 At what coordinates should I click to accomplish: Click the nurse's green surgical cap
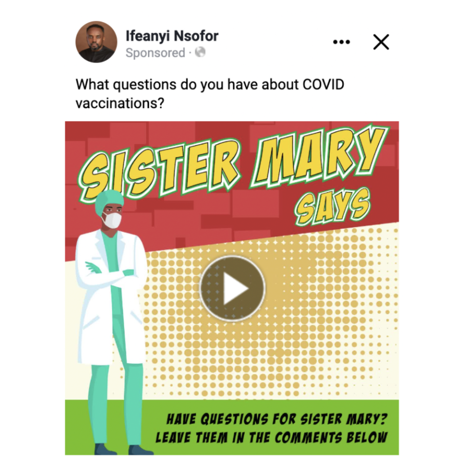tap(109, 201)
